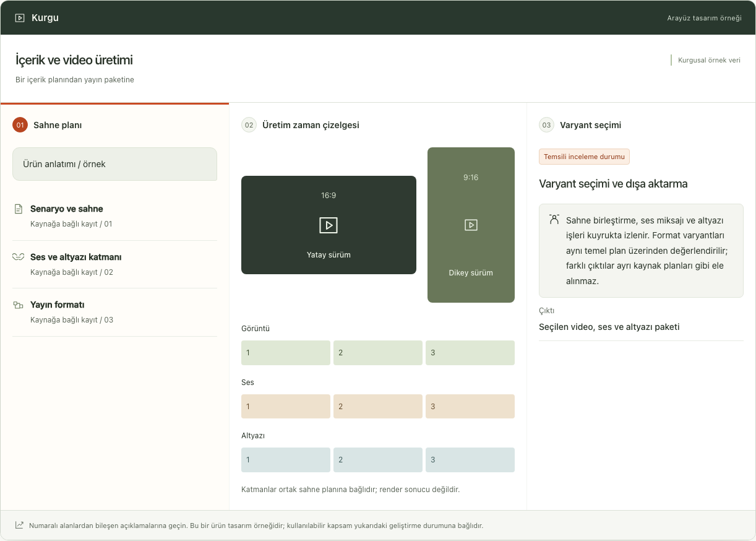The image size is (756, 541).
Task: Open the Yayın formatı item
Action: pyautogui.click(x=114, y=312)
